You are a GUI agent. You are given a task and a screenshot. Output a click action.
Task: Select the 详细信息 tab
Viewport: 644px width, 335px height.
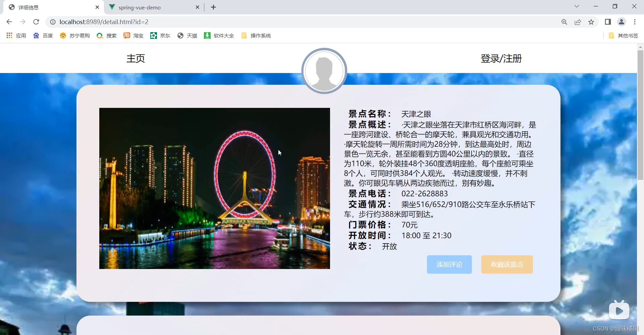coord(54,7)
